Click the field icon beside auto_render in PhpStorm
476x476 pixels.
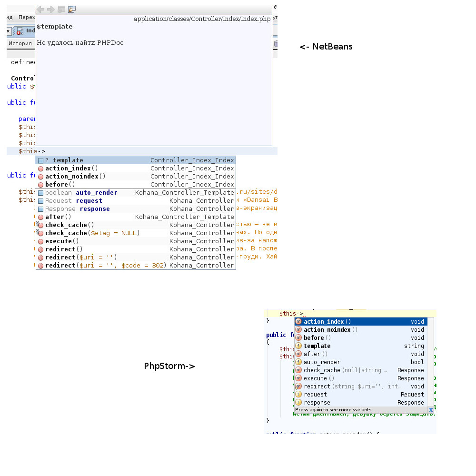pyautogui.click(x=298, y=362)
